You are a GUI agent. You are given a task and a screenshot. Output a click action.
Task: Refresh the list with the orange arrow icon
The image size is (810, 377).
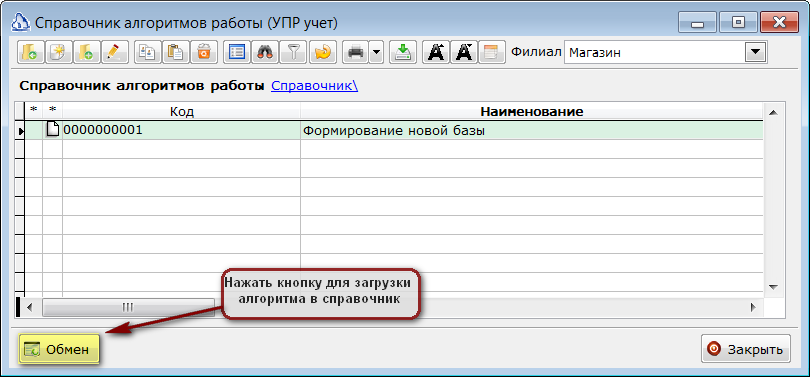click(323, 52)
